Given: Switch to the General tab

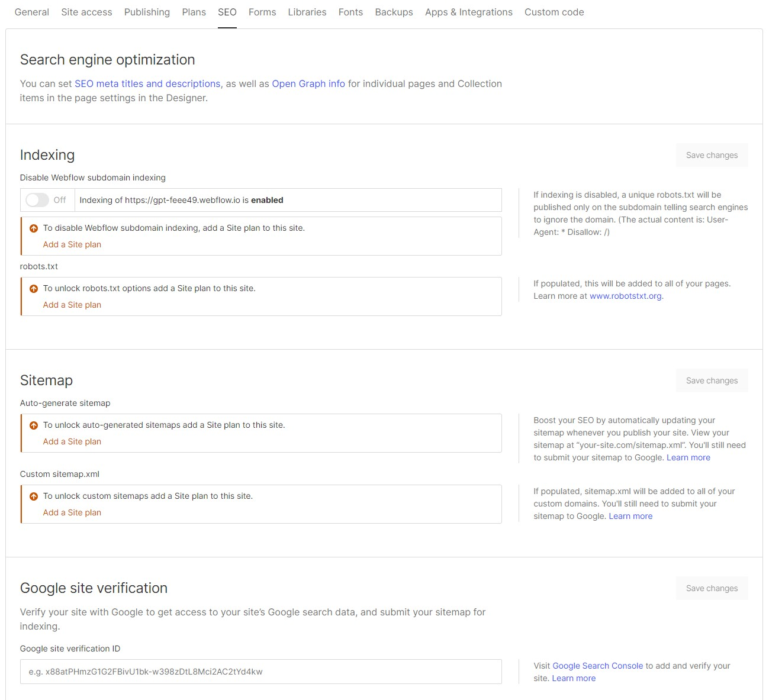Looking at the screenshot, I should 31,12.
